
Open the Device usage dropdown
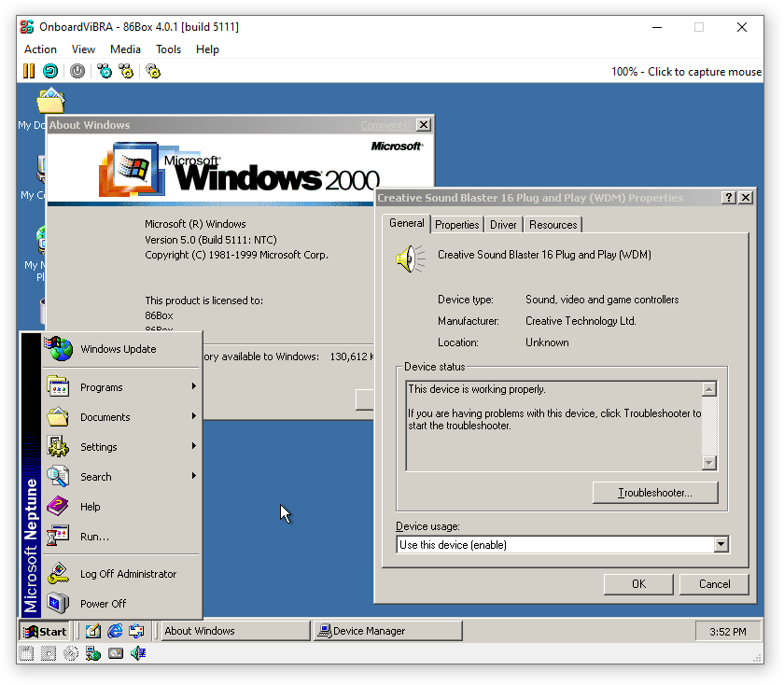click(x=721, y=544)
